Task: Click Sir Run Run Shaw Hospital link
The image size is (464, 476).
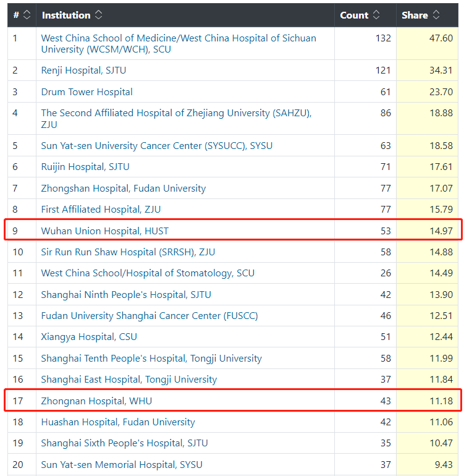Action: pos(128,252)
